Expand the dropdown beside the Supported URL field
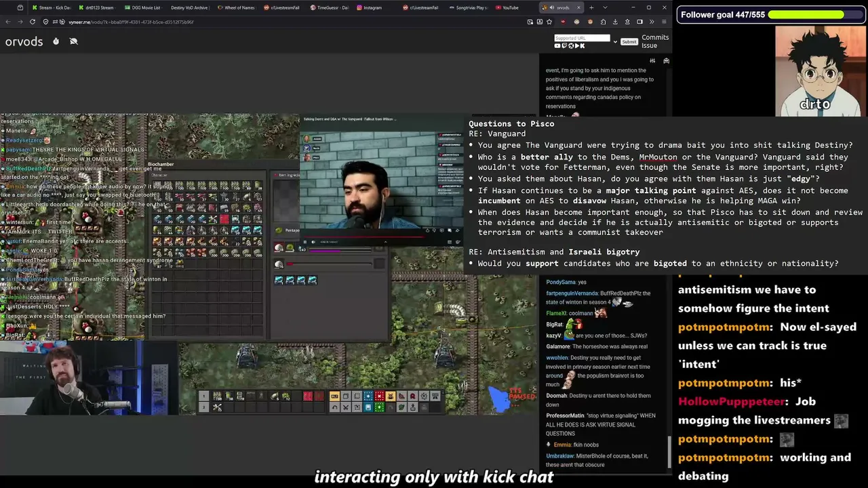The height and width of the screenshot is (488, 868). click(615, 41)
